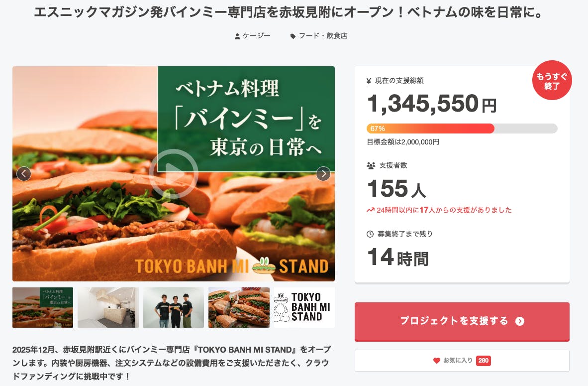Click the trending arrow icon by 24時間以内
Image resolution: width=588 pixels, height=386 pixels.
point(370,210)
